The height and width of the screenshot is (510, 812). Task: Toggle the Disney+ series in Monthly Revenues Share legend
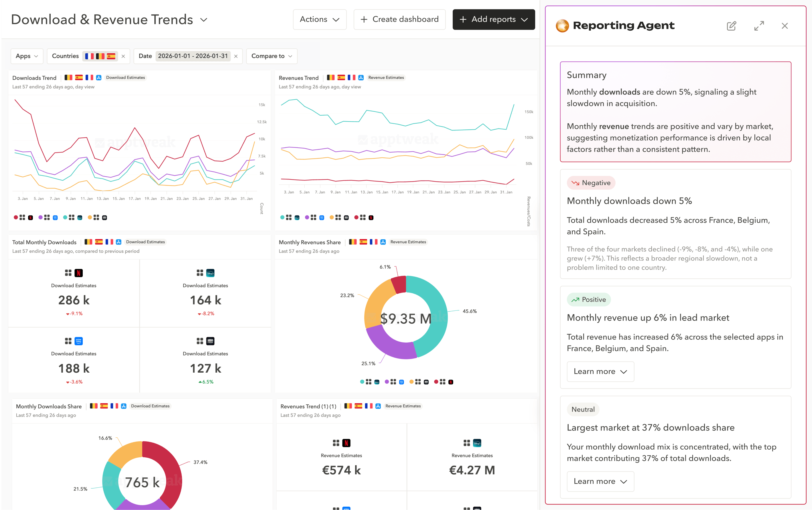[377, 381]
